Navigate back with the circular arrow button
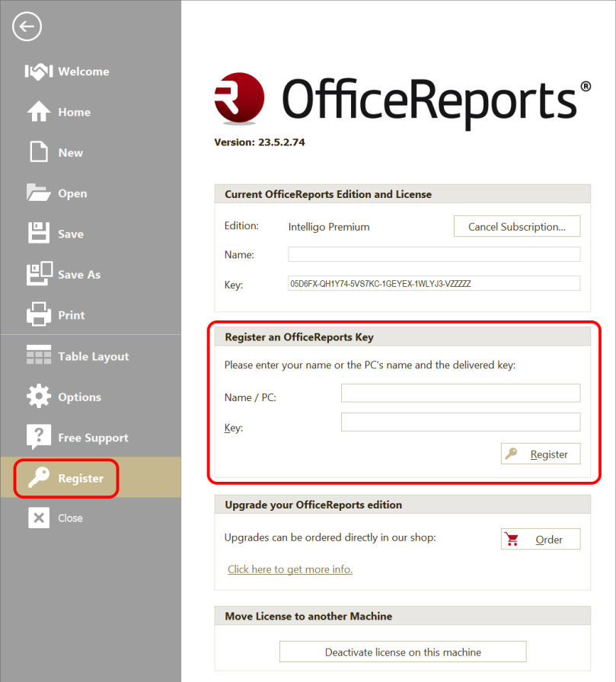This screenshot has height=682, width=616. (x=27, y=27)
